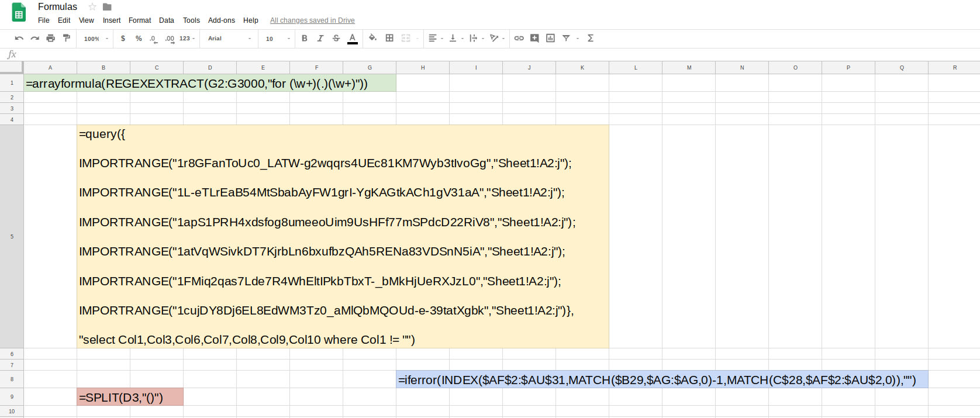
Task: Open text color picker
Action: pyautogui.click(x=352, y=39)
